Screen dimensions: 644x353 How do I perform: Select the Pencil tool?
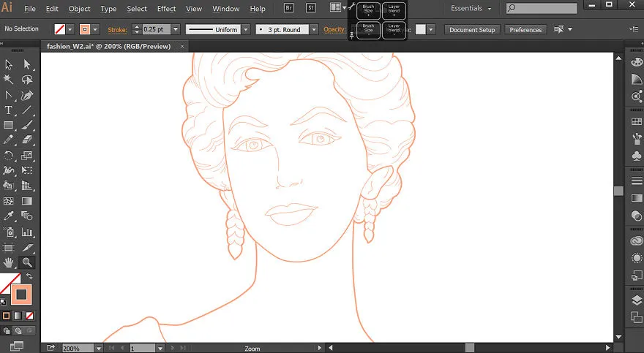[x=9, y=140]
